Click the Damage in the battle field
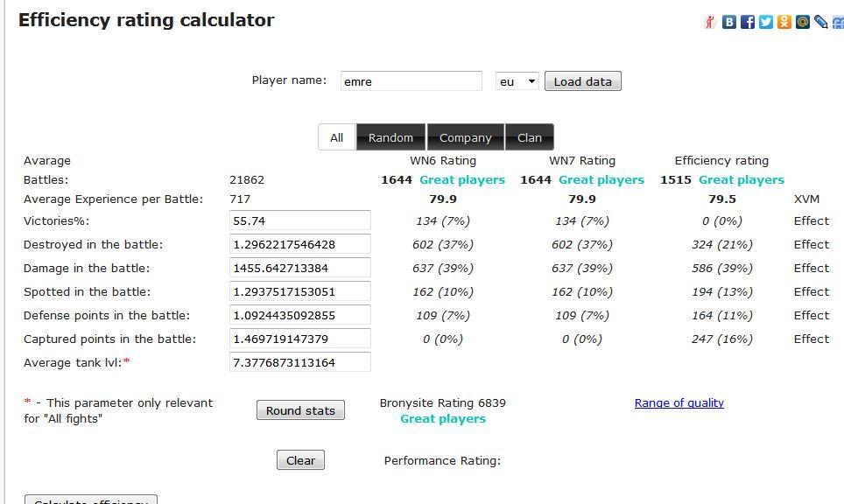The height and width of the screenshot is (504, 844). [299, 268]
